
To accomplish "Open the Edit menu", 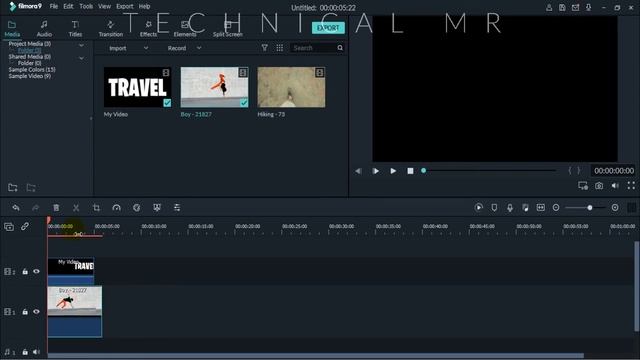I will tap(68, 7).
